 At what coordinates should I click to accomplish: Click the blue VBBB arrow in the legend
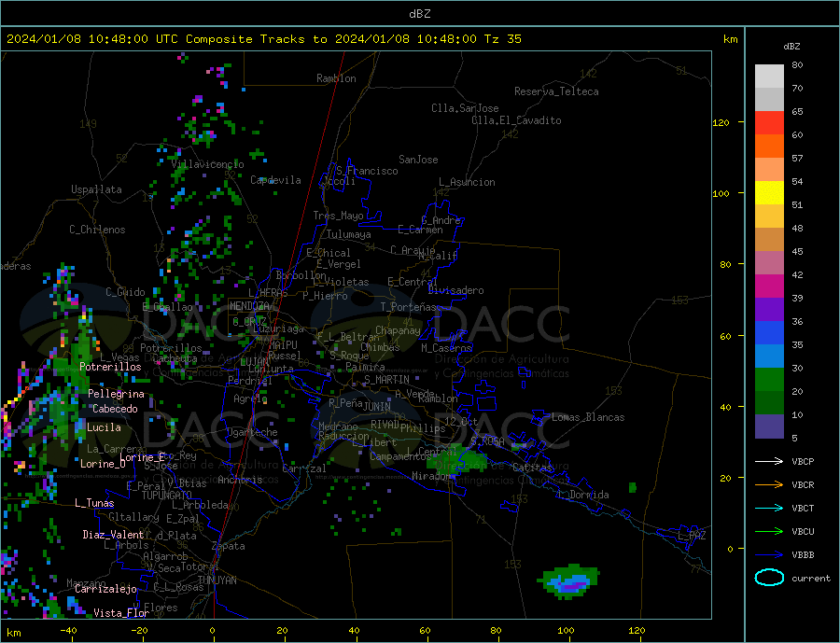point(769,555)
